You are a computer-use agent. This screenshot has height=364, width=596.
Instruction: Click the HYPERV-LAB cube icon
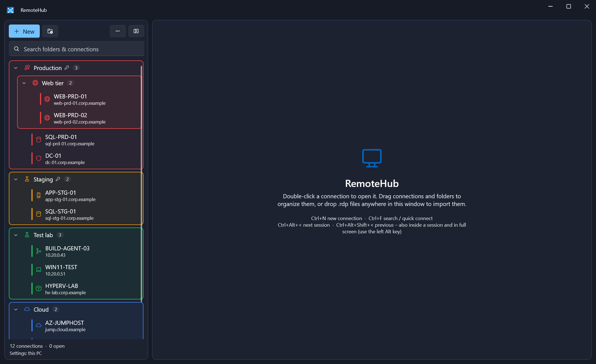[x=39, y=288]
